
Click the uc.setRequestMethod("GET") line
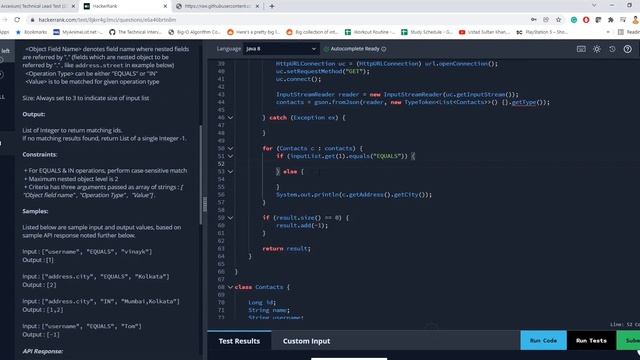[323, 71]
